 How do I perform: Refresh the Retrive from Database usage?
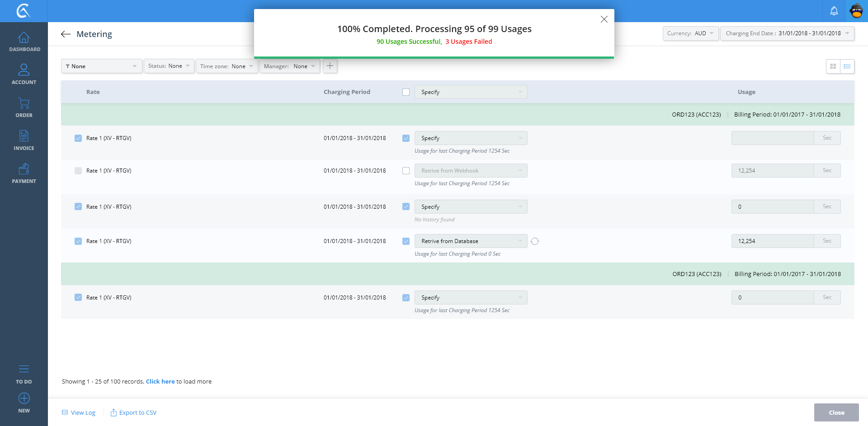(x=535, y=241)
